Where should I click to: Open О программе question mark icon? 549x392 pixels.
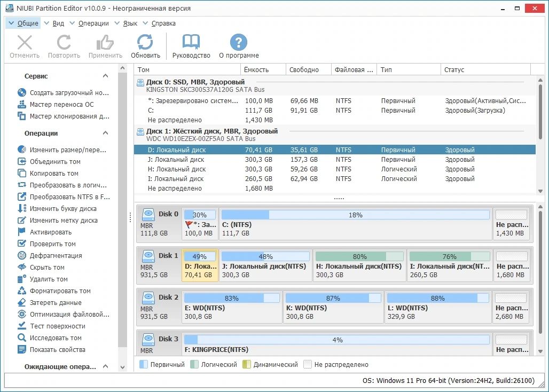click(239, 43)
